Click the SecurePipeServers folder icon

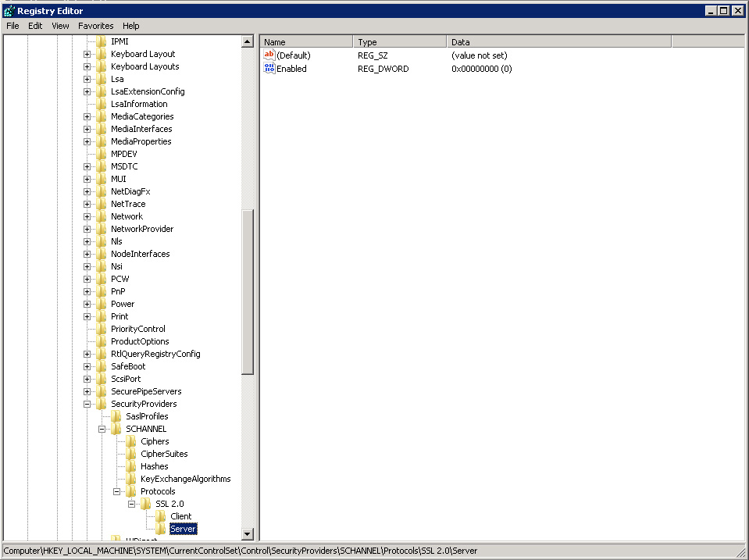[x=102, y=391]
